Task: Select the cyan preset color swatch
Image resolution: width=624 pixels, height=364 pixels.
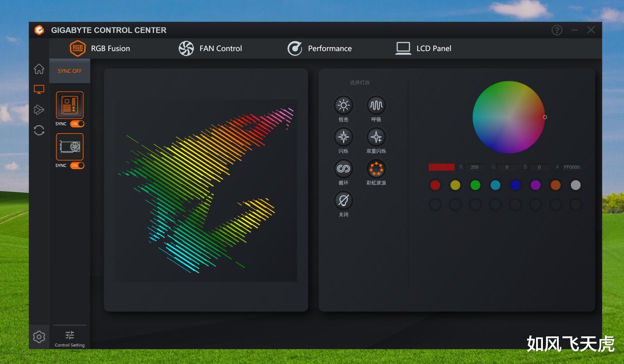Action: coord(495,185)
